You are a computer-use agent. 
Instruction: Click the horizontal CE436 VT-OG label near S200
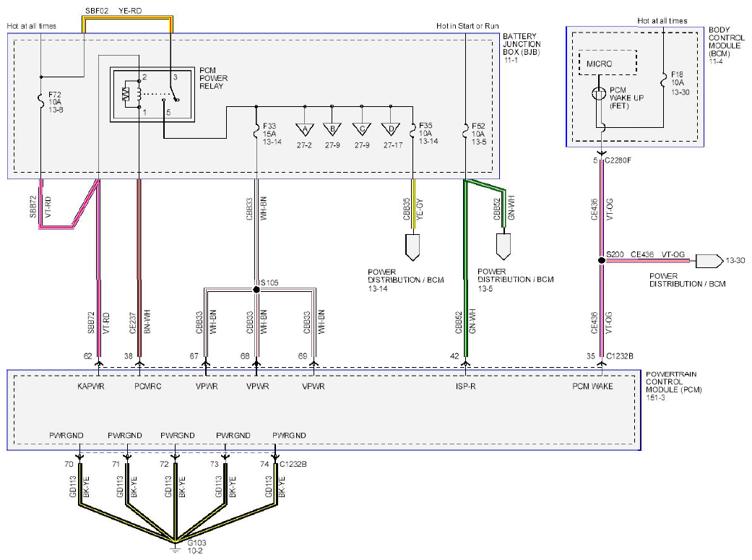click(657, 255)
